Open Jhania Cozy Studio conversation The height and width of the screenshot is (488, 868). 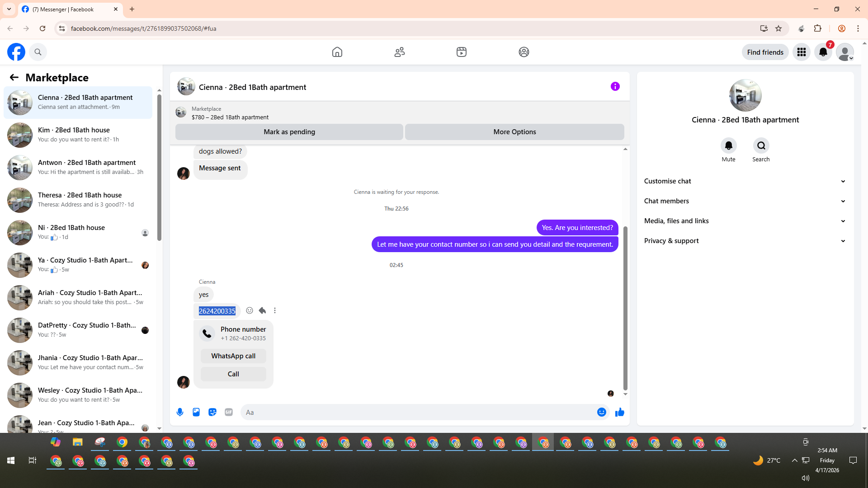pos(78,363)
